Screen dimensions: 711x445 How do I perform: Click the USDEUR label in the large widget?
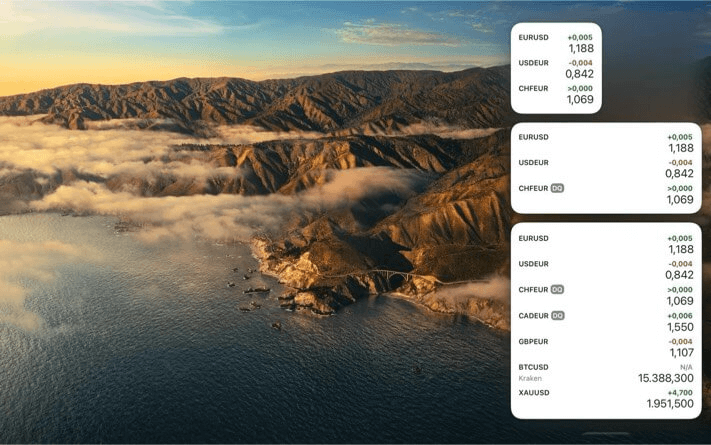coord(533,264)
